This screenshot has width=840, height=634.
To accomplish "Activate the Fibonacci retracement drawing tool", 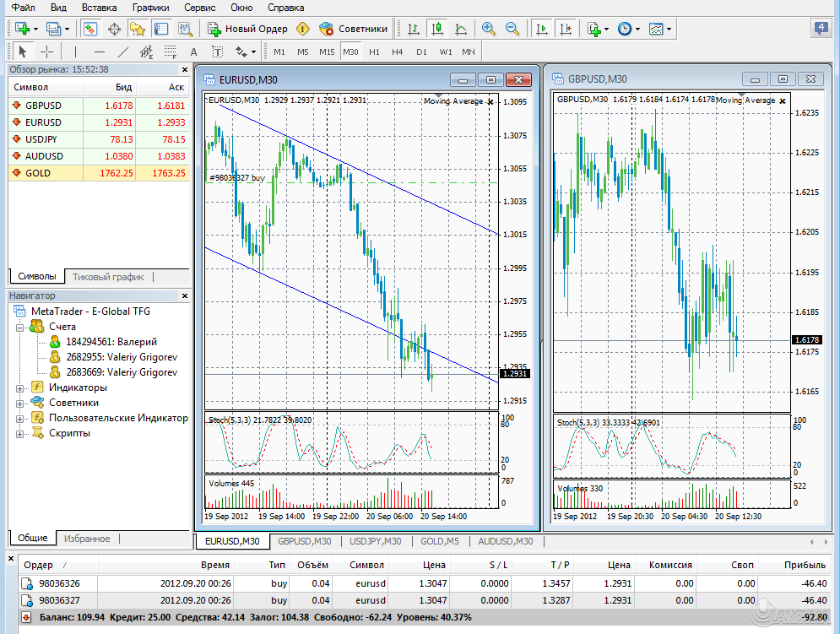I will click(x=168, y=51).
